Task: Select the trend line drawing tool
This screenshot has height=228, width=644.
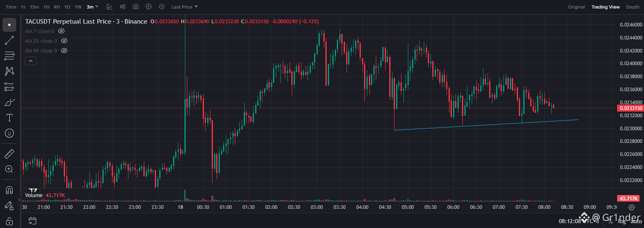Action: (9, 40)
